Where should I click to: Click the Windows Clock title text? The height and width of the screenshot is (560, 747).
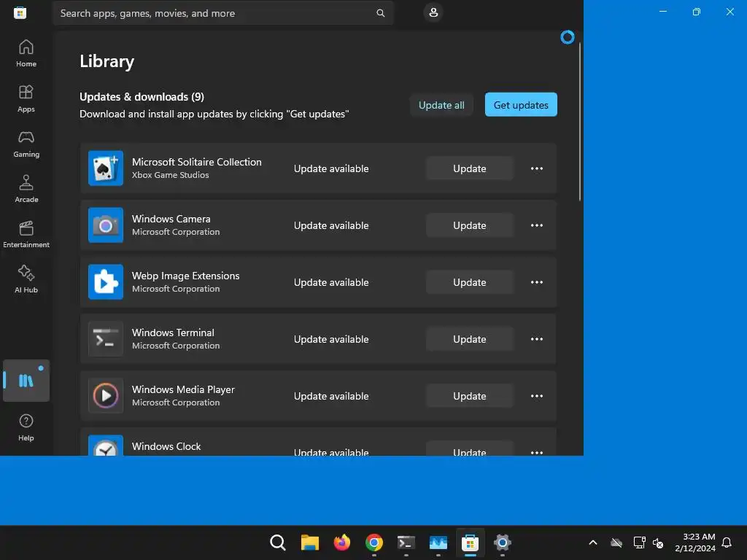[x=166, y=446]
